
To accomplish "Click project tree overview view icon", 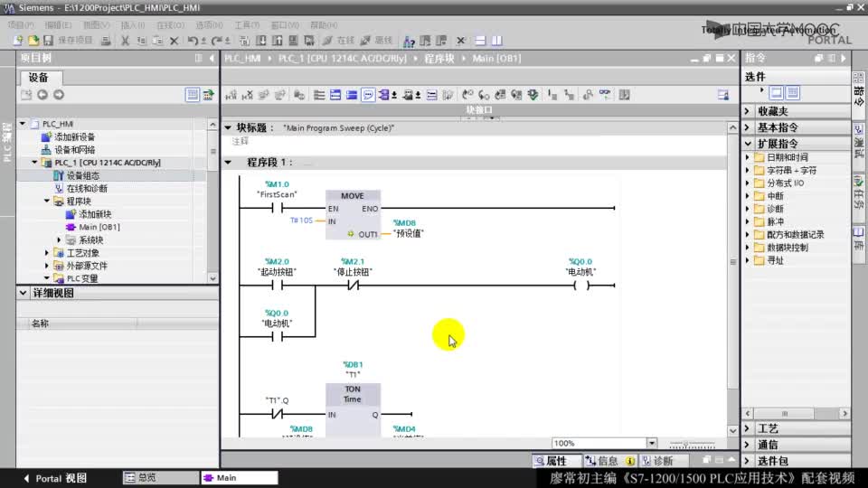I will (192, 95).
